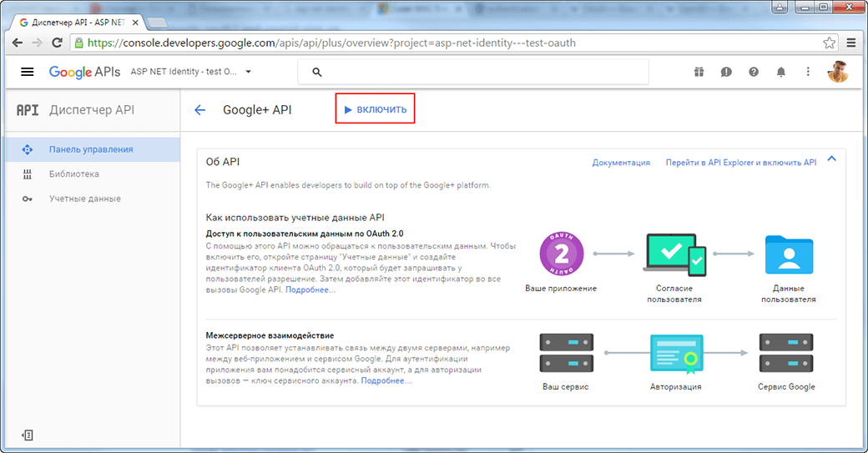
Task: Click the Об API heading
Action: click(x=223, y=162)
